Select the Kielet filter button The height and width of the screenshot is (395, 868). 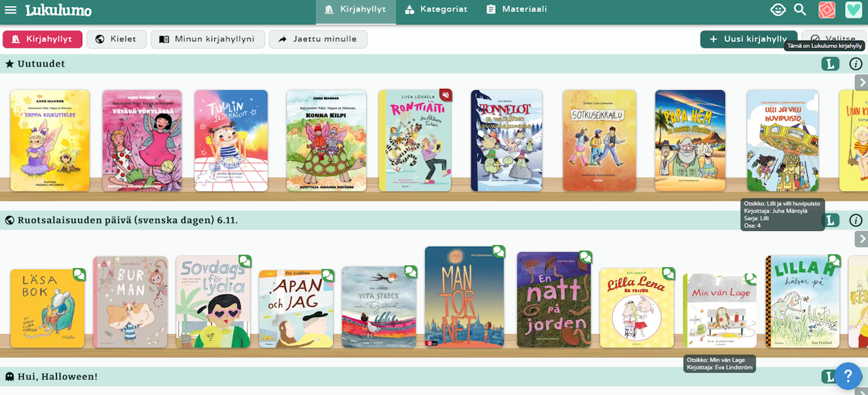117,39
